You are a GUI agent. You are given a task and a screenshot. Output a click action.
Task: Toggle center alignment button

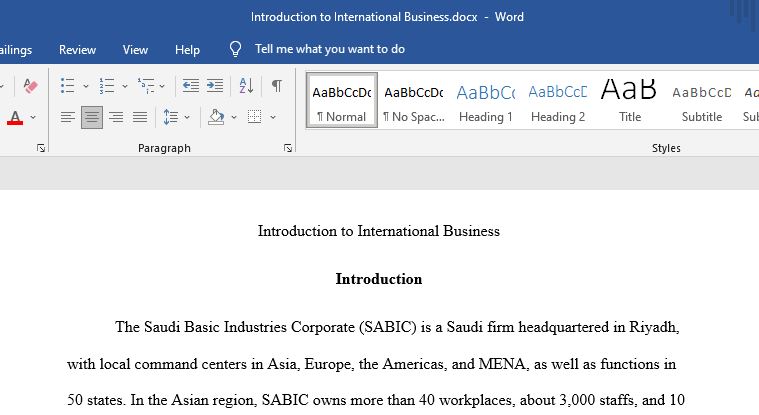[x=92, y=117]
